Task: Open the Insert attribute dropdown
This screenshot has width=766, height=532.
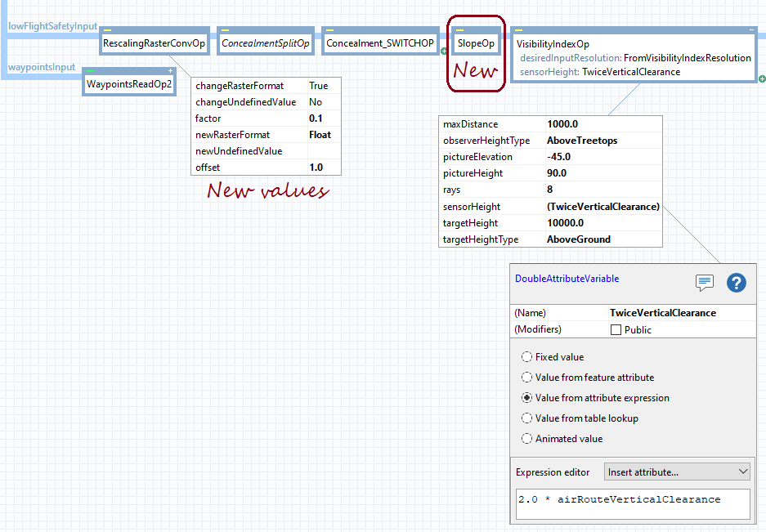Action: [x=677, y=472]
